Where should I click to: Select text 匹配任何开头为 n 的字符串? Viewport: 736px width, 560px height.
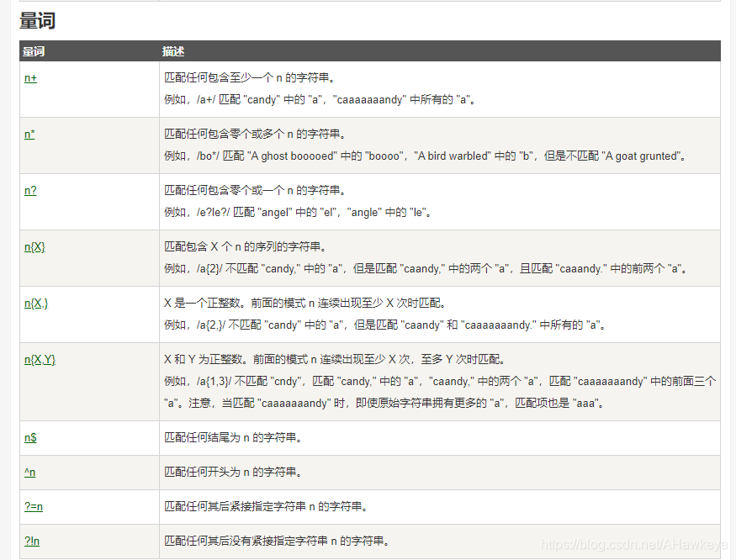(233, 472)
